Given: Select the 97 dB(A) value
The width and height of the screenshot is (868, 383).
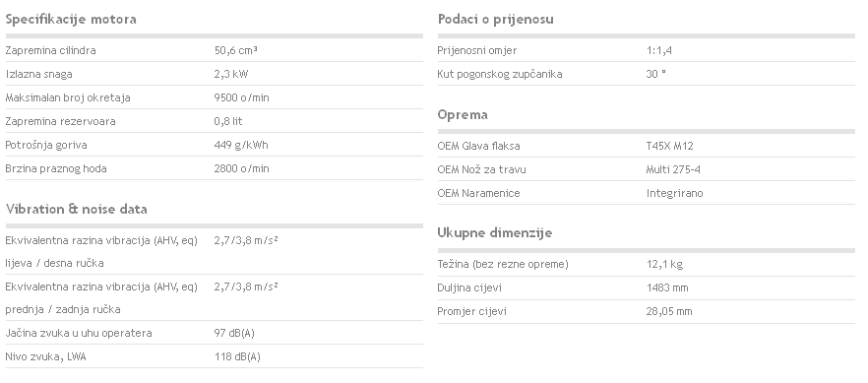Looking at the screenshot, I should pyautogui.click(x=234, y=333).
